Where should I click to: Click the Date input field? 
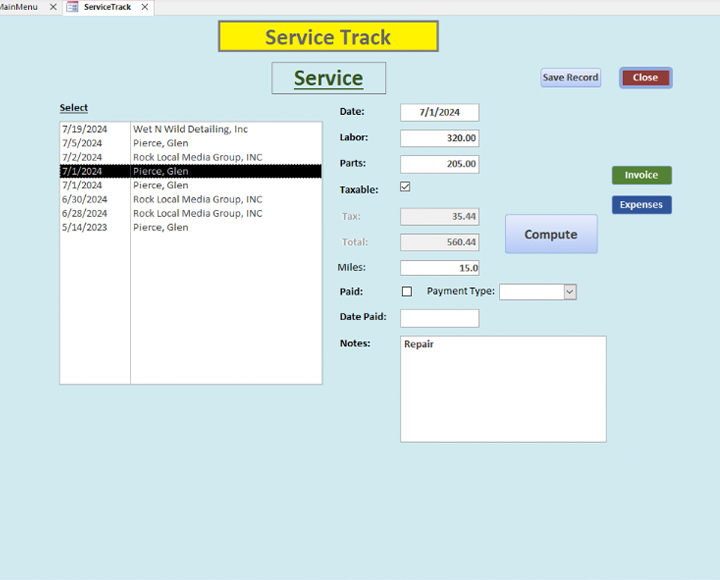[x=439, y=113]
